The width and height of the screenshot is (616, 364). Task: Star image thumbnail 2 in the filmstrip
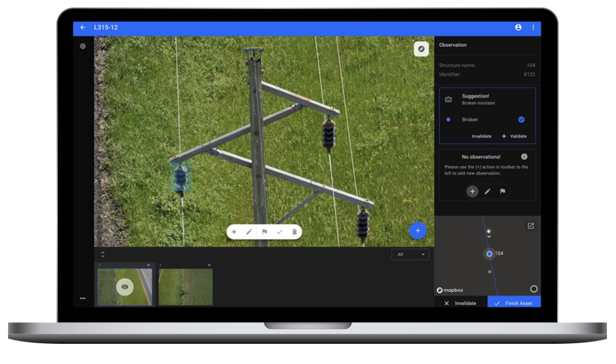209,265
